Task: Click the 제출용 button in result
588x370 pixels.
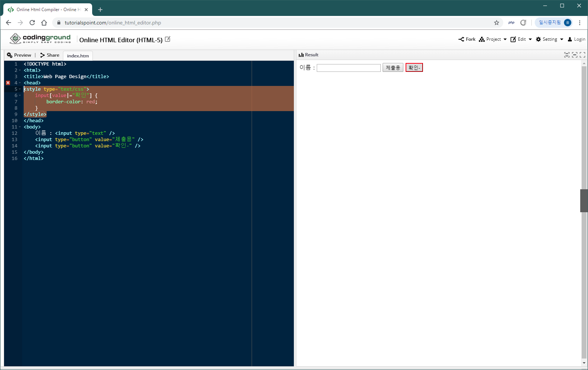Action: coord(393,68)
